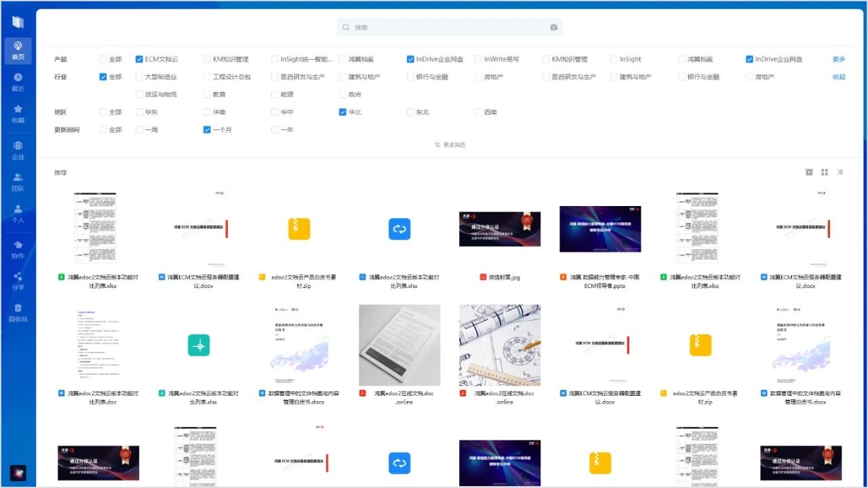Check the 西南 region checkbox
Image resolution: width=868 pixels, height=488 pixels.
pos(478,112)
